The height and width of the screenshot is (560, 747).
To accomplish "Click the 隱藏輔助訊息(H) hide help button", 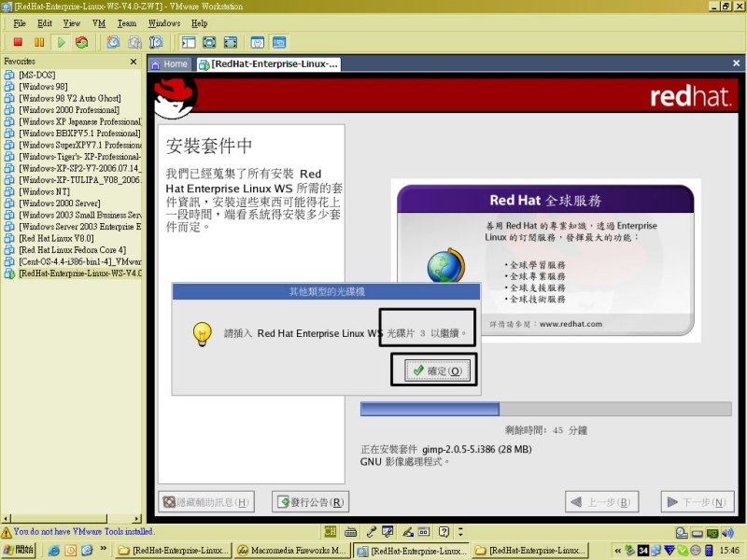I will pyautogui.click(x=206, y=502).
